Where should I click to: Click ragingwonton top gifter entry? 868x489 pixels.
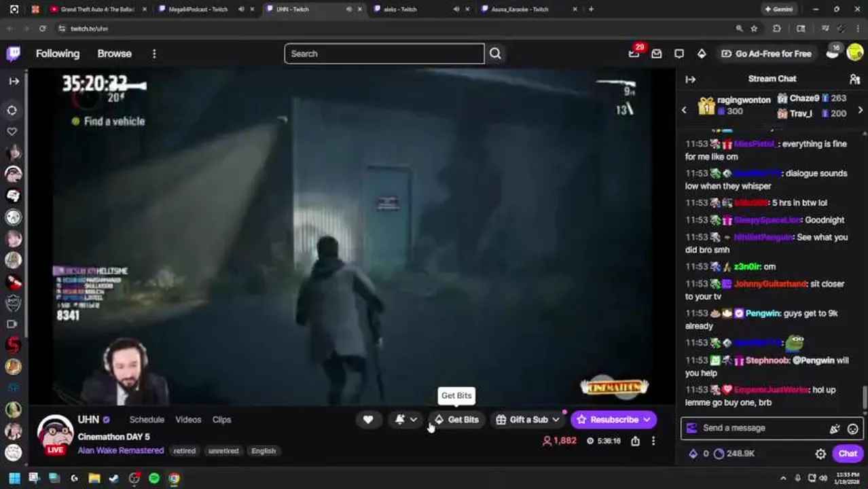(x=736, y=105)
